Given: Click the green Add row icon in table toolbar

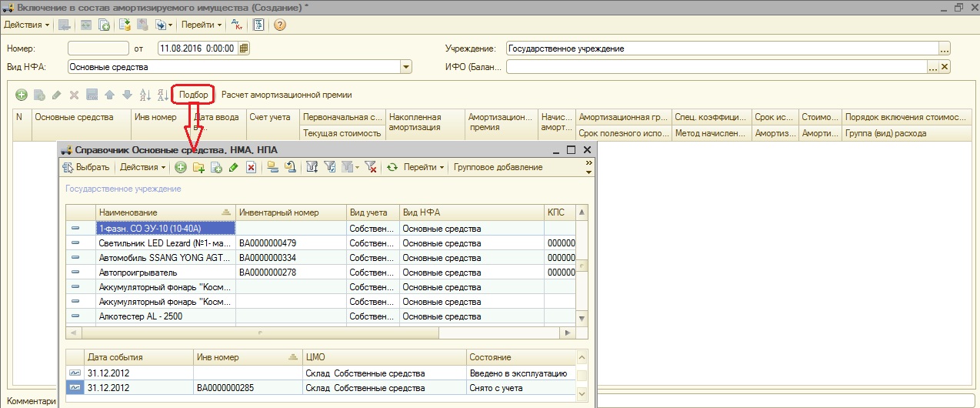Looking at the screenshot, I should click(x=22, y=95).
